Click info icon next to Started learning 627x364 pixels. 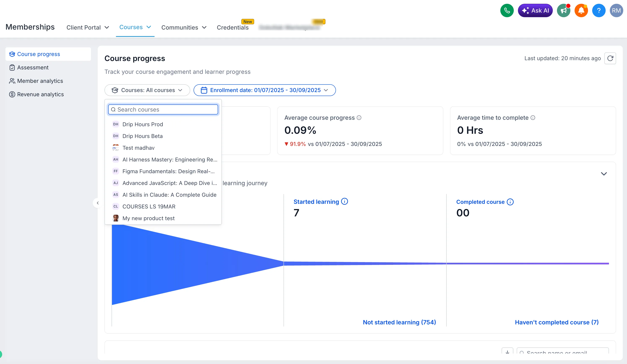[x=344, y=201]
